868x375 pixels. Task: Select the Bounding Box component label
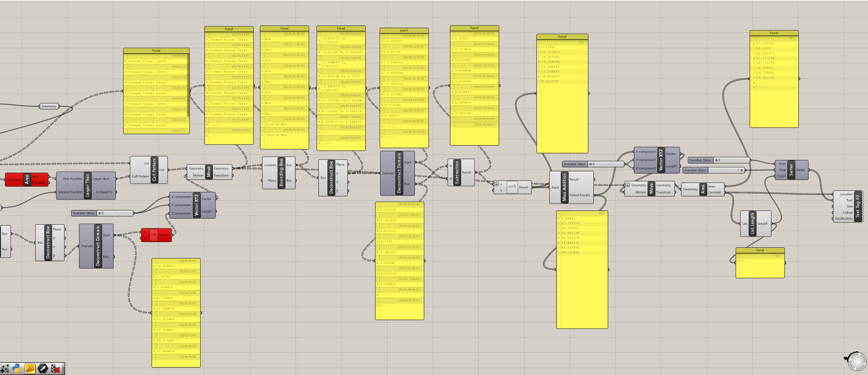click(281, 173)
